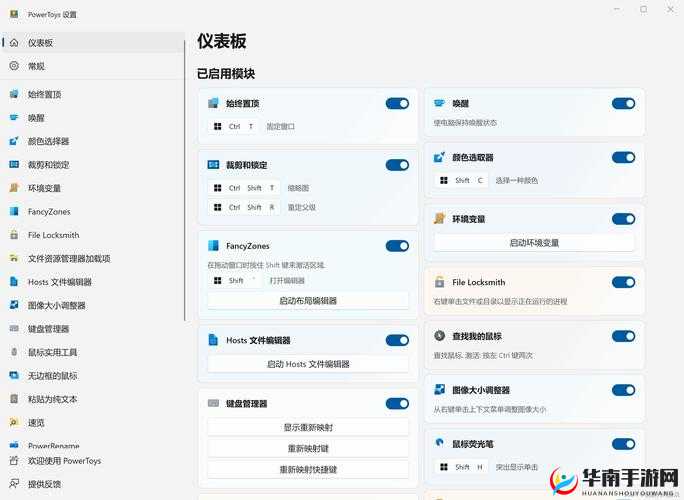The height and width of the screenshot is (500, 684).
Task: Click the 提供反馈 feedback icon
Action: pyautogui.click(x=14, y=484)
